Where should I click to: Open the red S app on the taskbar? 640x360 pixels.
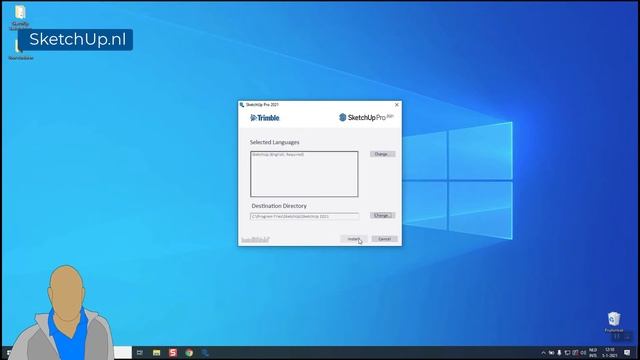[173, 353]
